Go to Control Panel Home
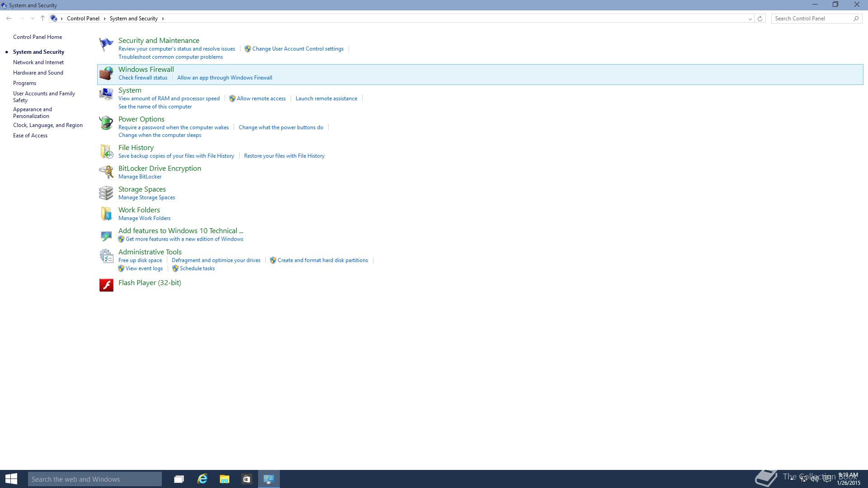The image size is (868, 488). tap(38, 37)
